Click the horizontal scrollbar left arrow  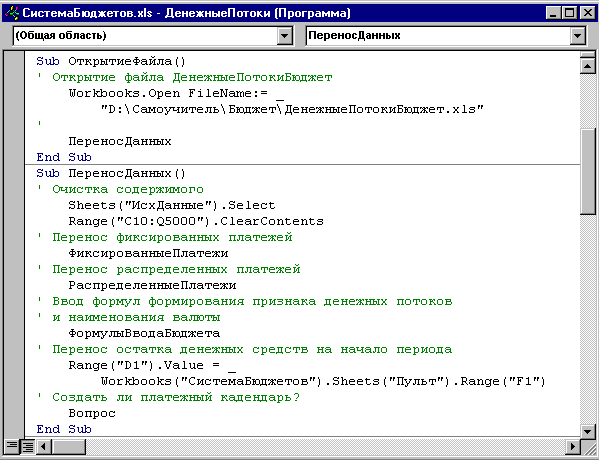pos(43,446)
